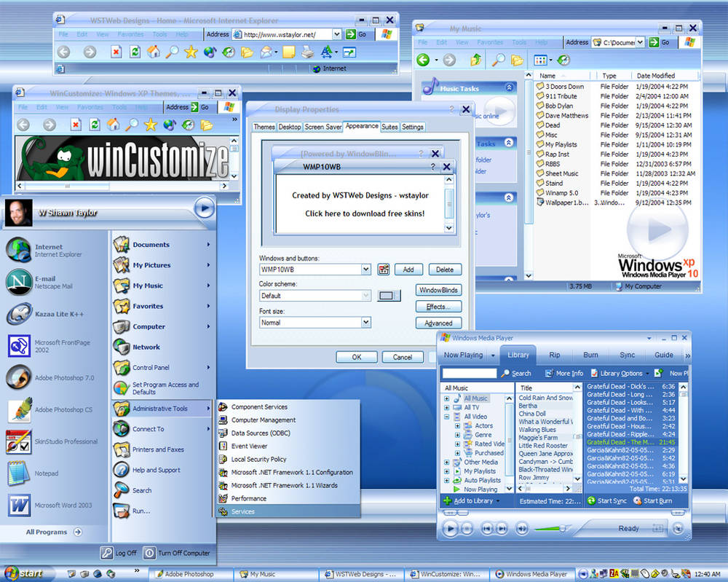Click Print icon in WSTWeb Designs browser toolbar
This screenshot has height=582, width=728.
307,52
